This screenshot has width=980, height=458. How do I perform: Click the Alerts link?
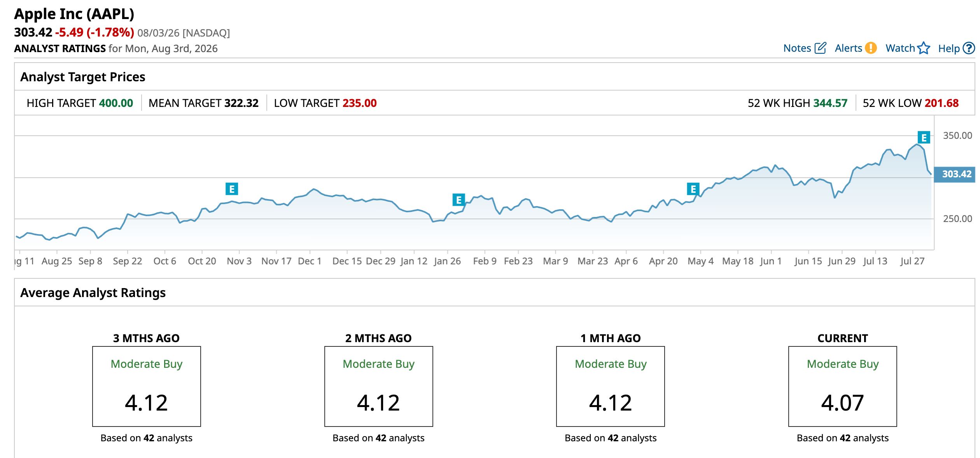click(849, 48)
